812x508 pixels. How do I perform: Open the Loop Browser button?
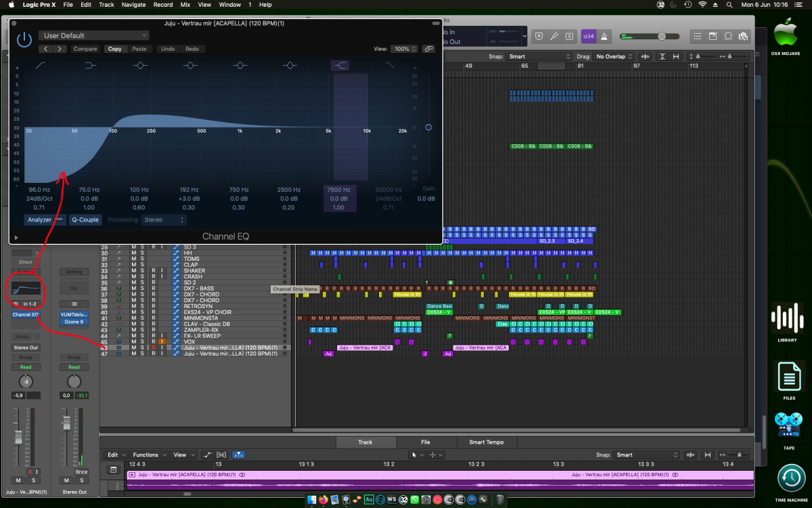pos(729,36)
